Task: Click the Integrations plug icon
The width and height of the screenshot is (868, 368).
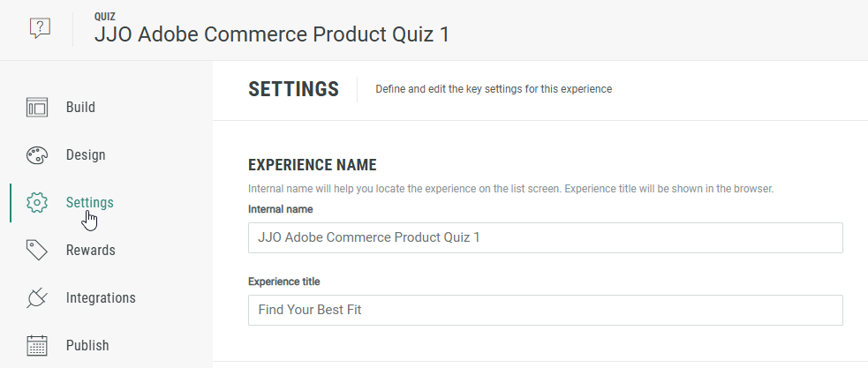Action: (x=36, y=298)
